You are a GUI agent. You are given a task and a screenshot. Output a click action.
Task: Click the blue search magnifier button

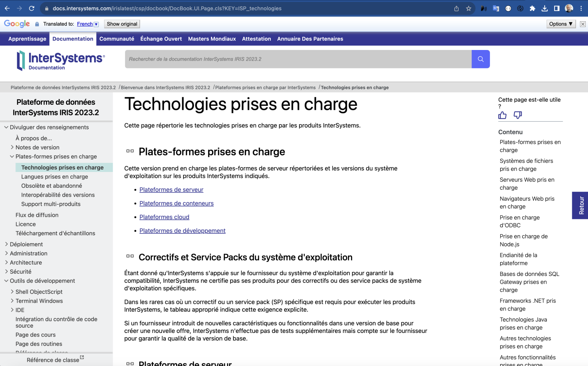pyautogui.click(x=480, y=59)
